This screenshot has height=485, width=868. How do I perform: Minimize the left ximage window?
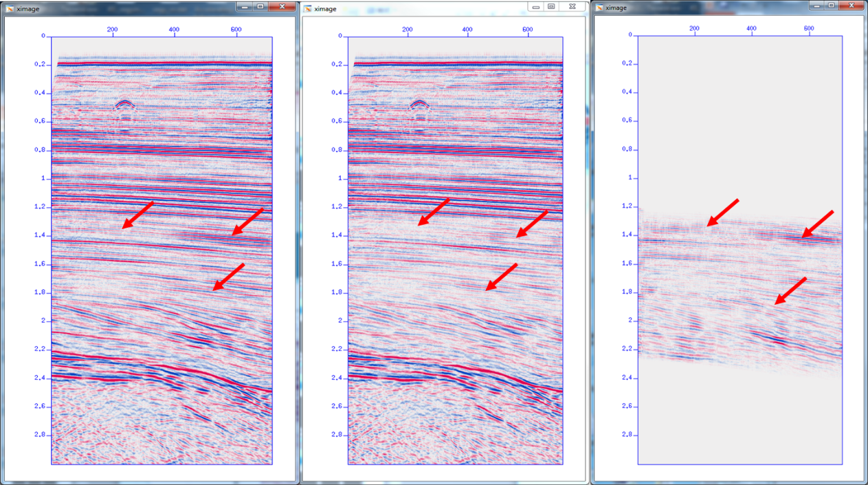(x=245, y=6)
